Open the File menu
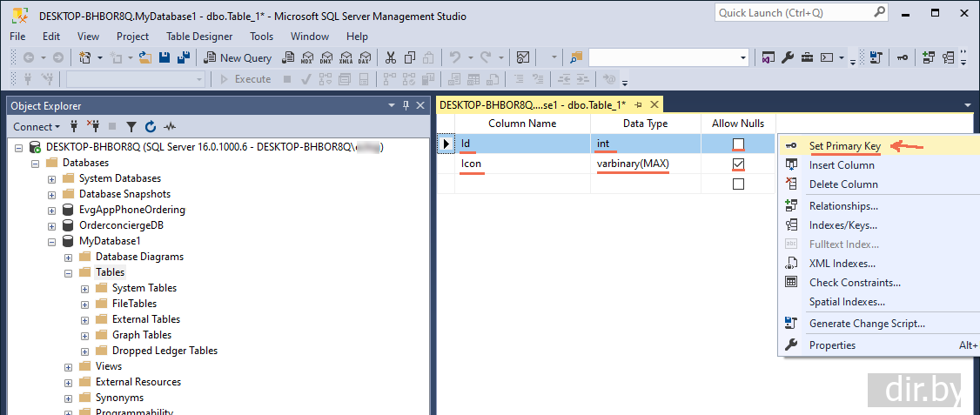The image size is (980, 415). (x=17, y=37)
